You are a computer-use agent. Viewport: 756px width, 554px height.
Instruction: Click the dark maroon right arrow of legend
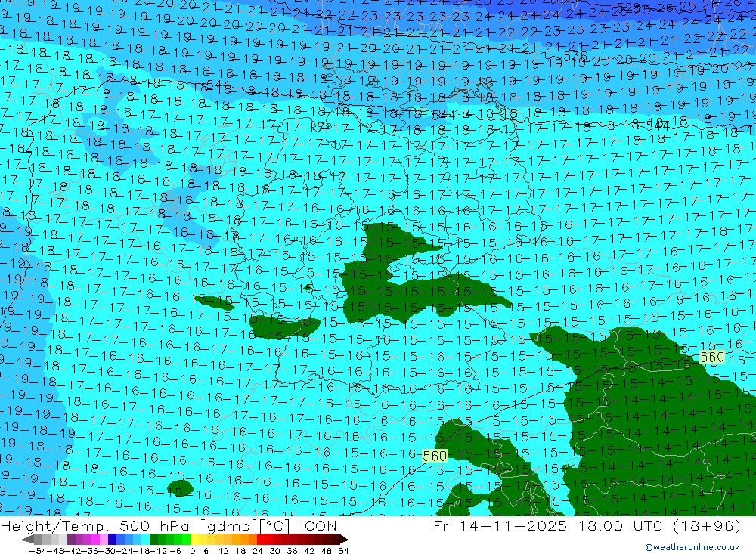coord(344,539)
